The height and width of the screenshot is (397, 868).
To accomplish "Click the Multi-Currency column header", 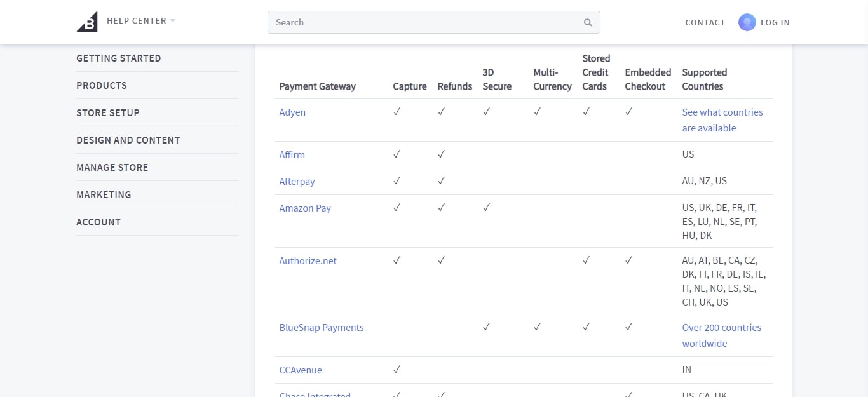I will coord(552,79).
